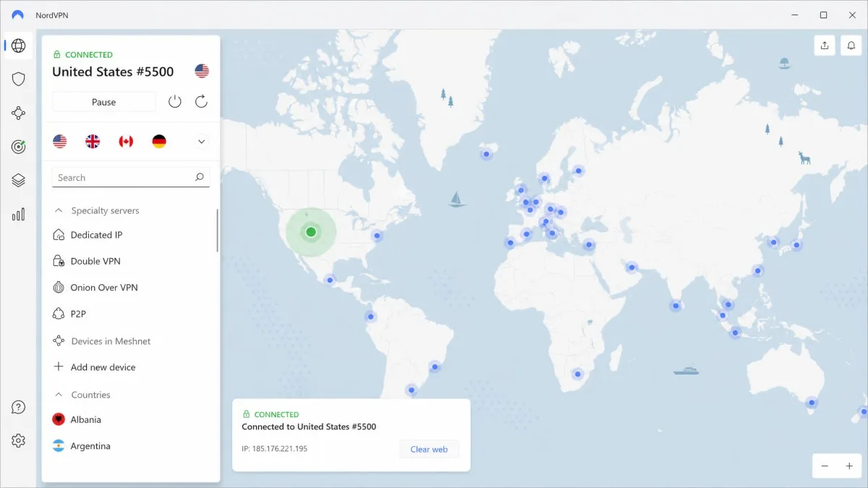The height and width of the screenshot is (488, 868).
Task: Click Add new device label
Action: [x=103, y=367]
